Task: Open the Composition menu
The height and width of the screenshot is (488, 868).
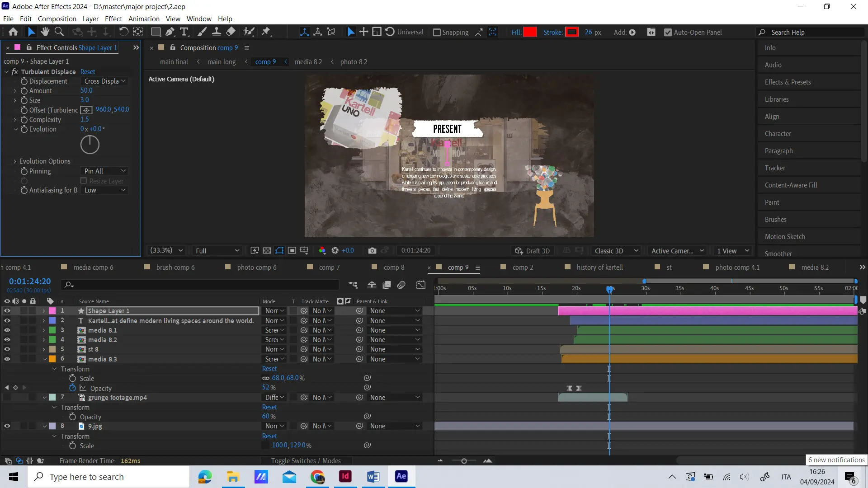Action: click(x=57, y=19)
